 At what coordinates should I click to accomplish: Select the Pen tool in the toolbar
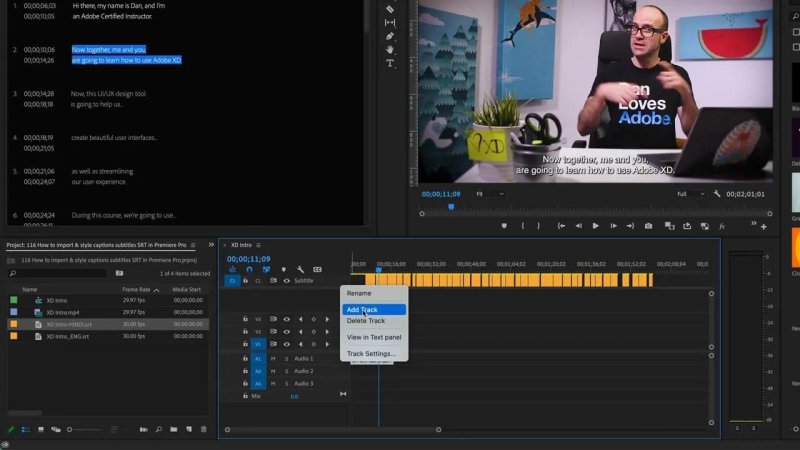click(390, 36)
